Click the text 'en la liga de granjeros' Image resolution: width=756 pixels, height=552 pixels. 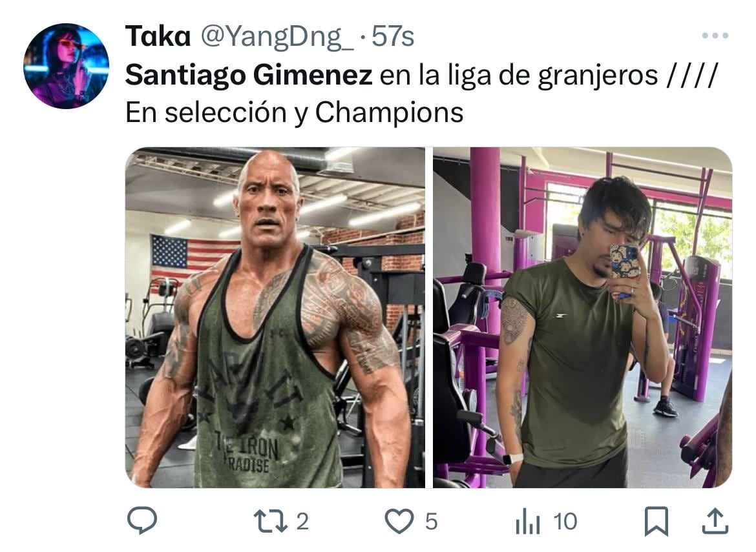[x=519, y=76]
